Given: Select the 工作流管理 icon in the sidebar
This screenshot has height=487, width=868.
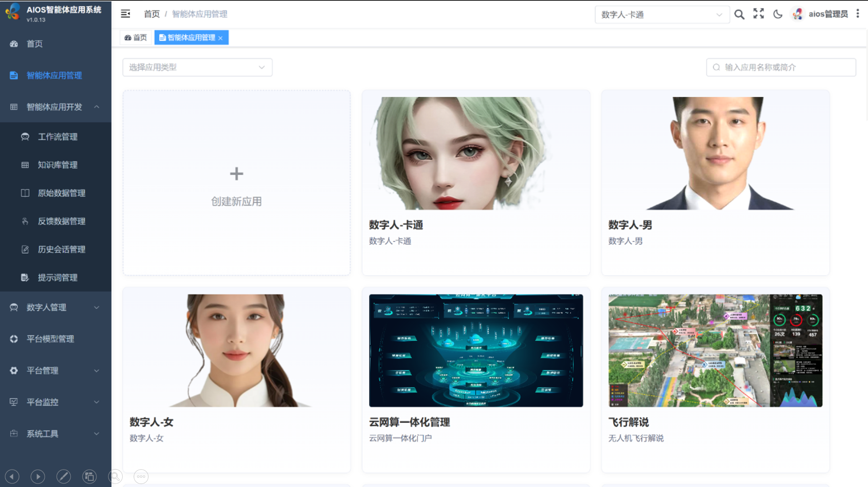Looking at the screenshot, I should (25, 137).
